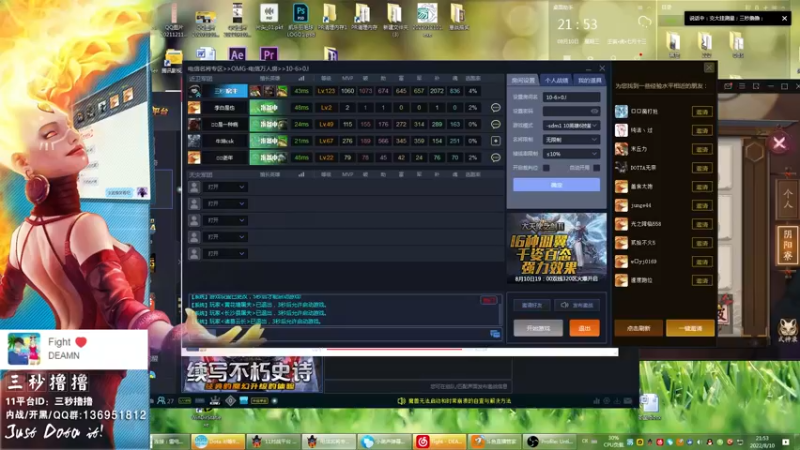Screen dimensions: 800x450
Task: Click the fox mask icon in game window
Action: click(x=788, y=327)
